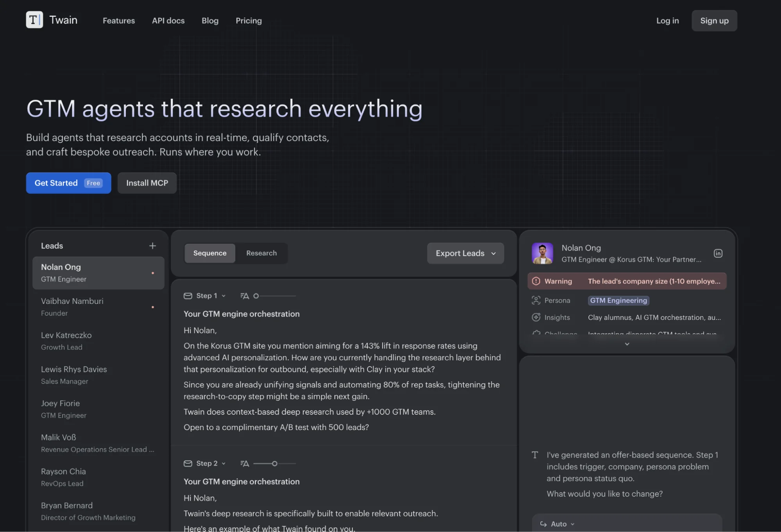Go to the Blog page

pyautogui.click(x=210, y=20)
